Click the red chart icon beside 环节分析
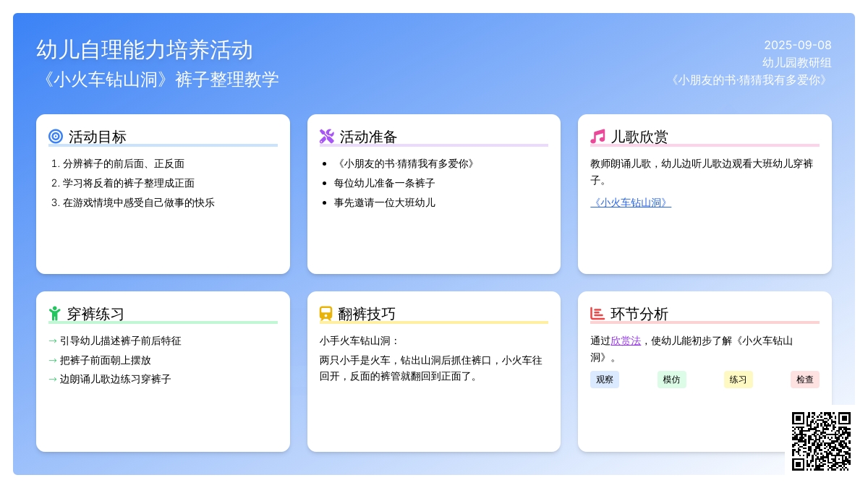The height and width of the screenshot is (488, 868). click(597, 314)
